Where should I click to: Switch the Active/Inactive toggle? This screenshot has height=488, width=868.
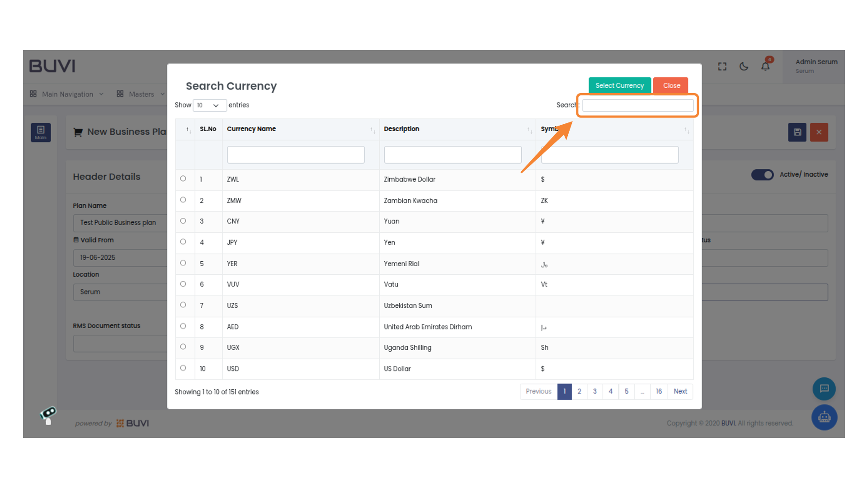click(763, 174)
